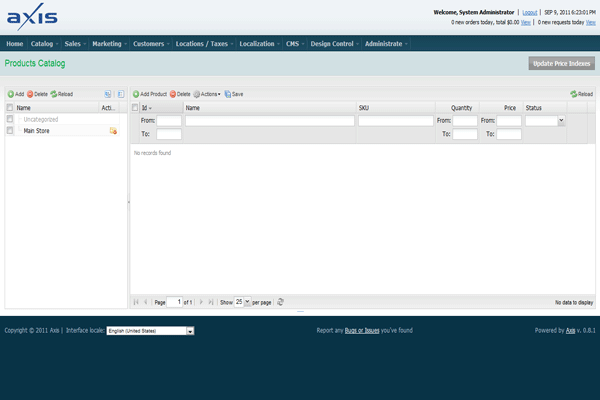
Task: Check the Main Store category checkbox
Action: 10,131
